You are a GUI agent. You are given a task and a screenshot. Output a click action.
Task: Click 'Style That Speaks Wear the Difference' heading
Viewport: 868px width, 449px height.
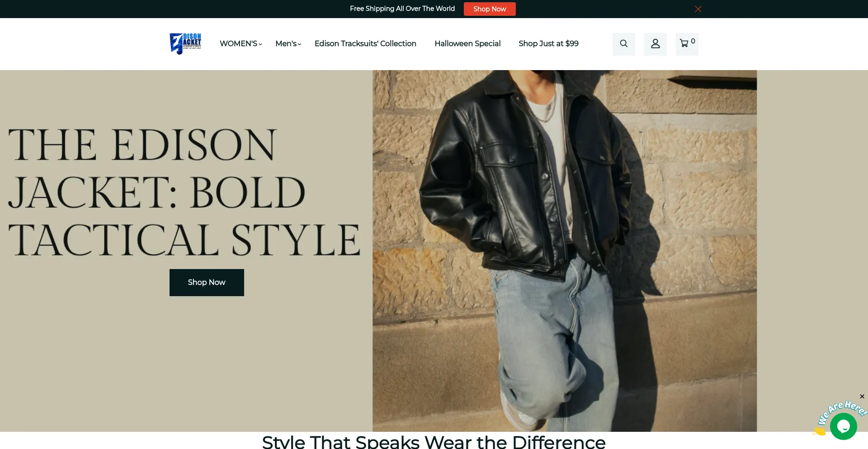[x=434, y=442]
